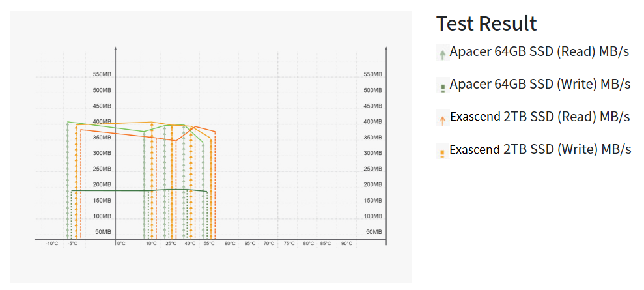Select the Apacer 64GB SSD (Read) MB/s legend label
Screen dimensions: 644x290
(539, 51)
